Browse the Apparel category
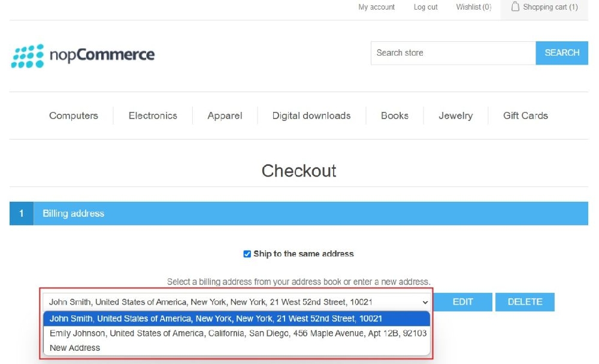 [x=224, y=116]
